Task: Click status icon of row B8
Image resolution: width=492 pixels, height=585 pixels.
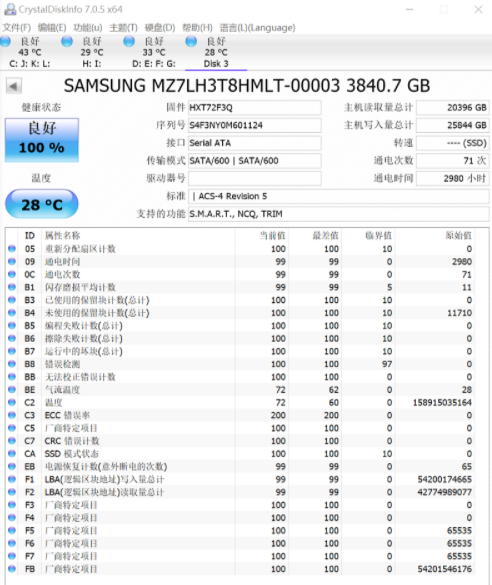Action: [x=12, y=364]
